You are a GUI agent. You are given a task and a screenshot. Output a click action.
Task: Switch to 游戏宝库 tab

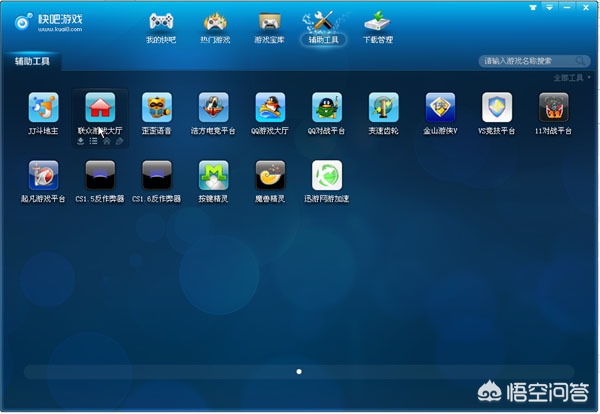point(269,28)
